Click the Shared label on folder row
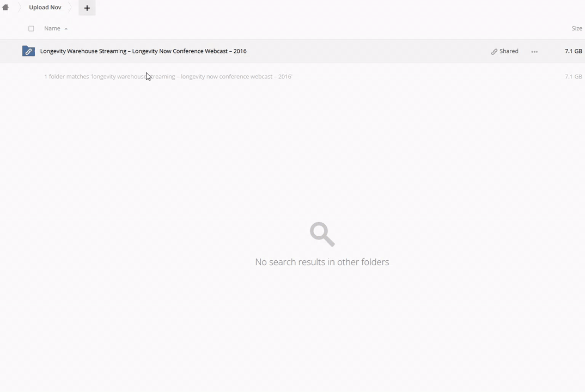The width and height of the screenshot is (585, 392). pyautogui.click(x=509, y=51)
